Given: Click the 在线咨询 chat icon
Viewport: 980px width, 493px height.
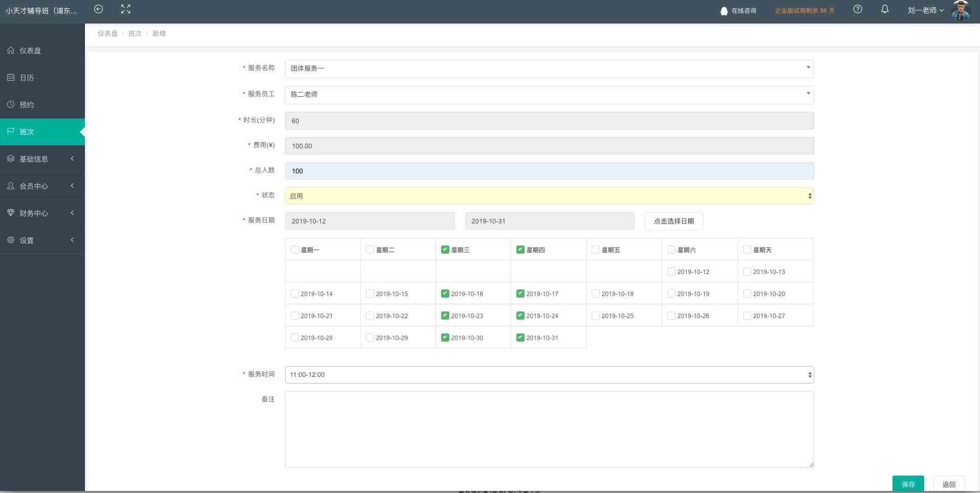Looking at the screenshot, I should click(724, 11).
